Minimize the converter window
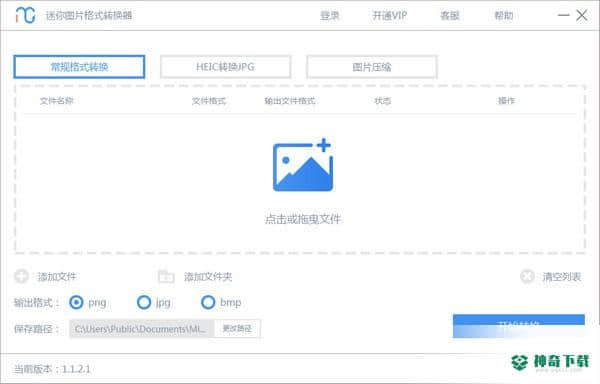The image size is (600, 384). (563, 15)
